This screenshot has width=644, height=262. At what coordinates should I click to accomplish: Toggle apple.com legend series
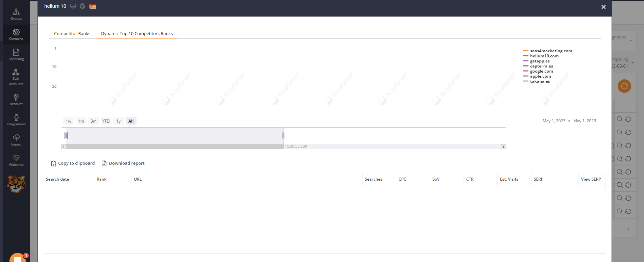coord(537,76)
